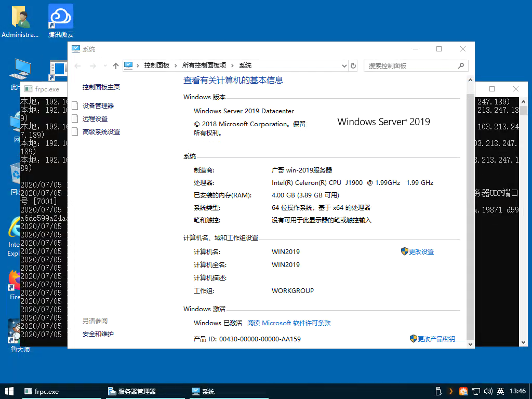Click the frpc.exe console scroll-down arrow

pyautogui.click(x=524, y=342)
